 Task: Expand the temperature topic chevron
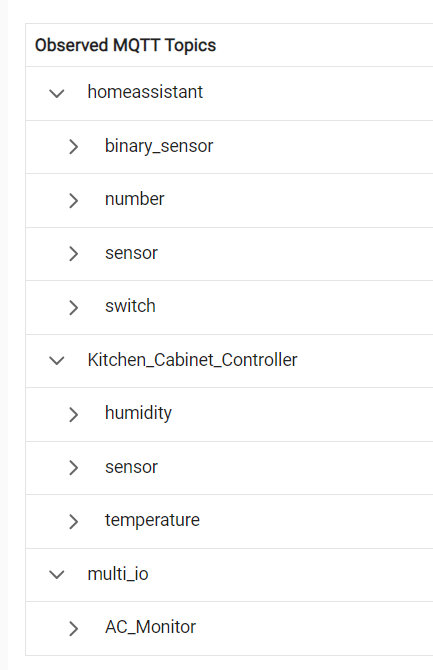coord(74,521)
